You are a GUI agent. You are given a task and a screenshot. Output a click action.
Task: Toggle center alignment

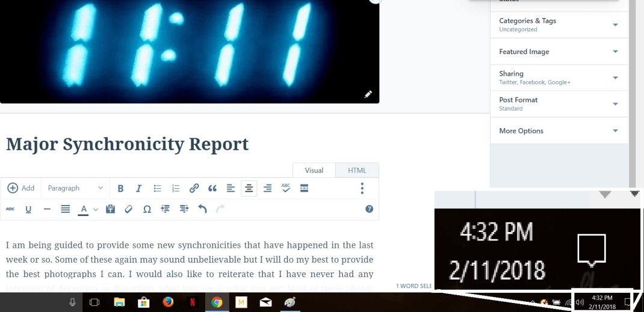(x=249, y=188)
